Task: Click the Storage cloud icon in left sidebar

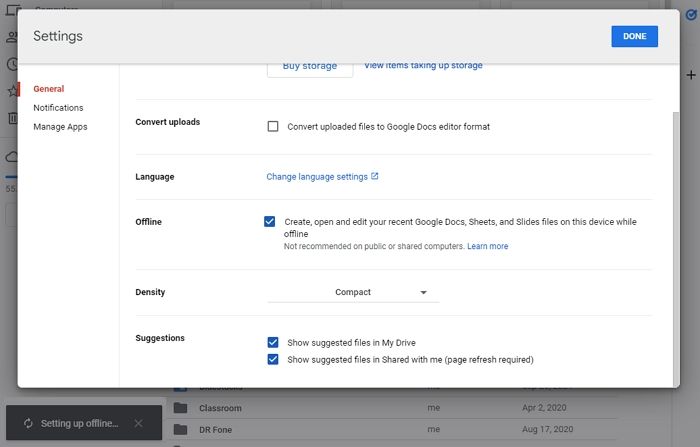Action: 12,157
